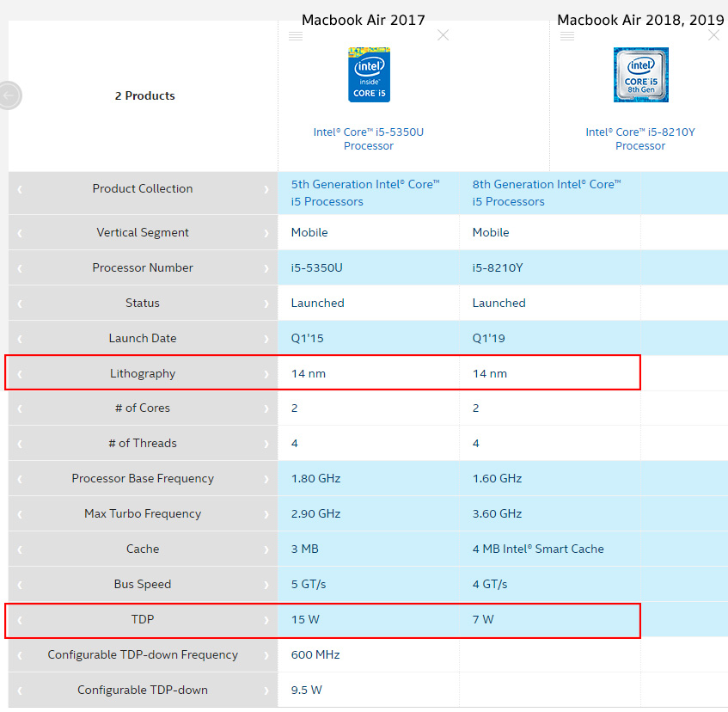
Task: Click the right chevron on the Lithography row
Action: click(266, 374)
